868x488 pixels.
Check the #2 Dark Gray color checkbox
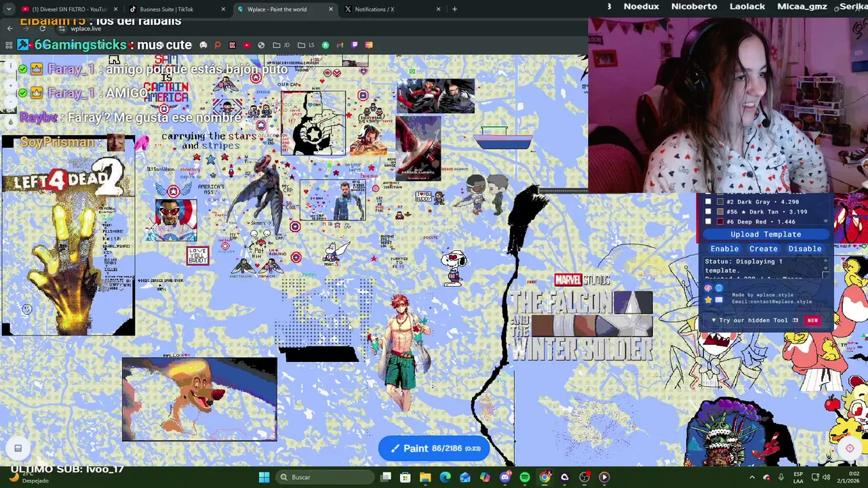pos(709,202)
